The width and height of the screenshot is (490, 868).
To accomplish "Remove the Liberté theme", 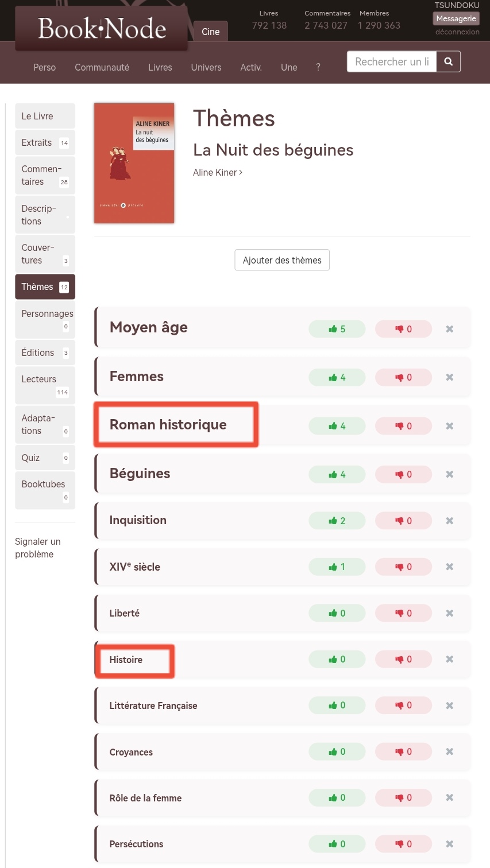I will coord(450,613).
